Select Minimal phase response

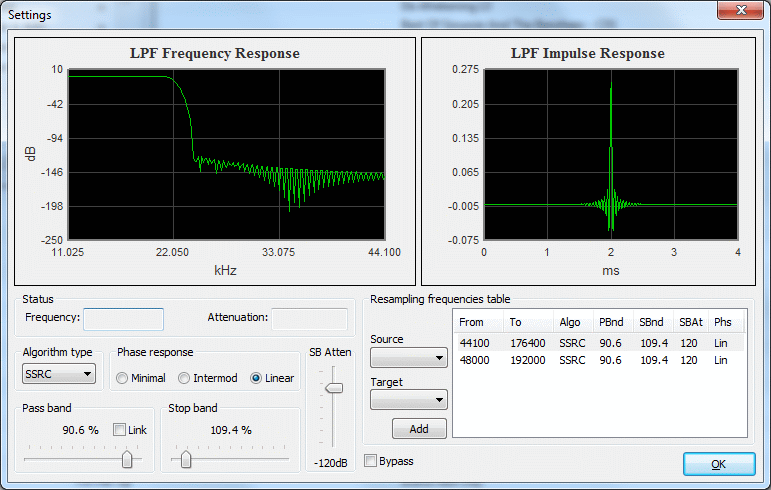pos(122,378)
